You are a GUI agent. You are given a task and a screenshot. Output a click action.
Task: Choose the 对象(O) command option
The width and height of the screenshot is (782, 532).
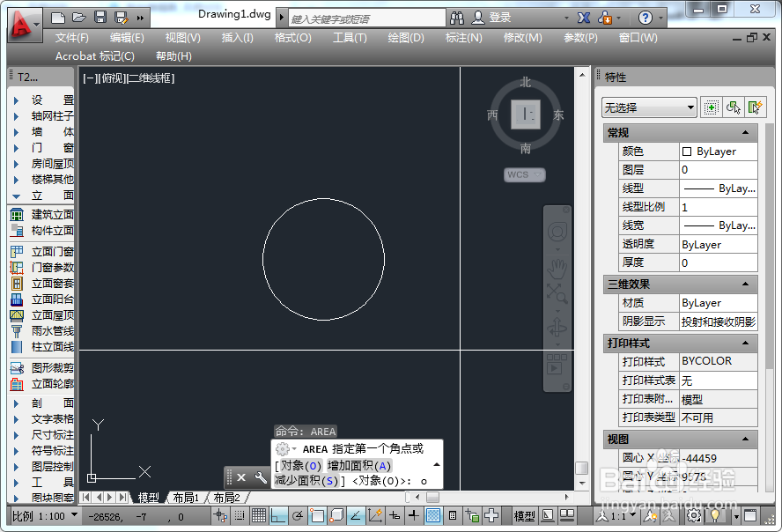point(300,466)
